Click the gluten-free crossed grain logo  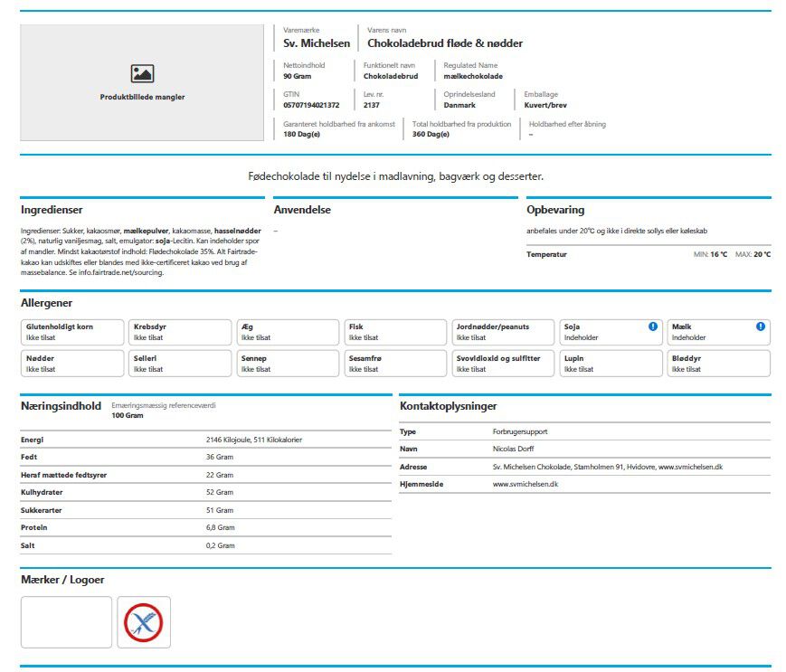point(144,622)
